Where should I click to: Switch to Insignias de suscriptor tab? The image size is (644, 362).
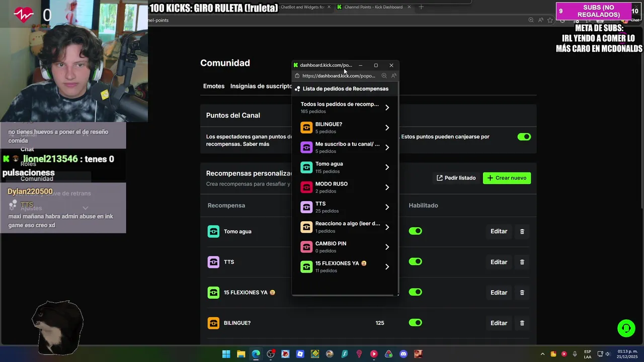coord(261,86)
